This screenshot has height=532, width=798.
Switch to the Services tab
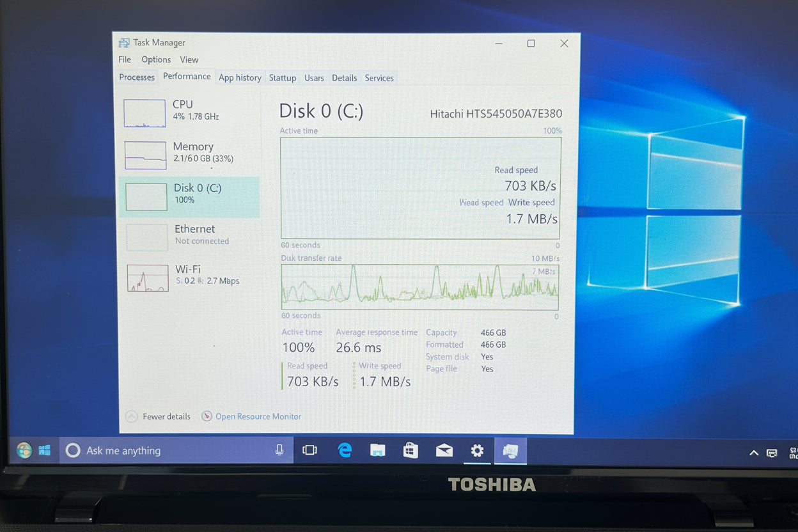379,77
